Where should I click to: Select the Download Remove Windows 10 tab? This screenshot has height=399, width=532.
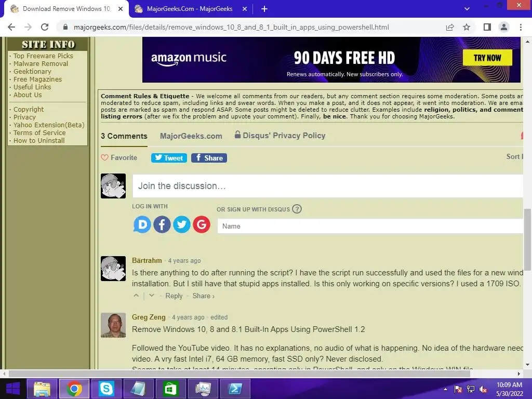click(66, 9)
